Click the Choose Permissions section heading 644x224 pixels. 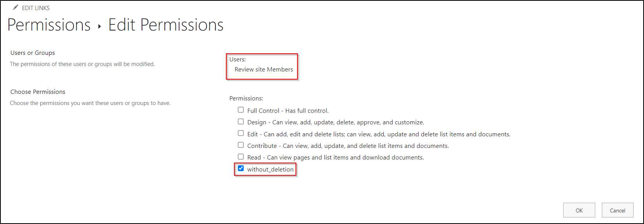tap(38, 92)
